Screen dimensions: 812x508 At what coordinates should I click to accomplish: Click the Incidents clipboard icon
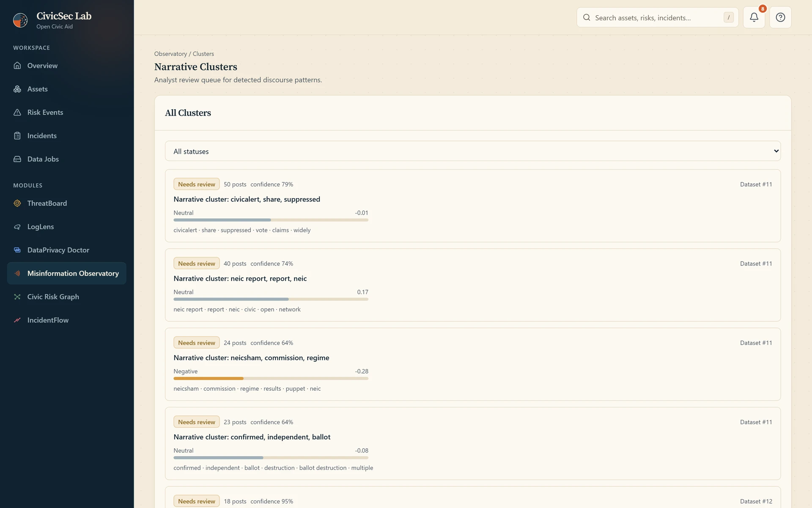point(17,135)
